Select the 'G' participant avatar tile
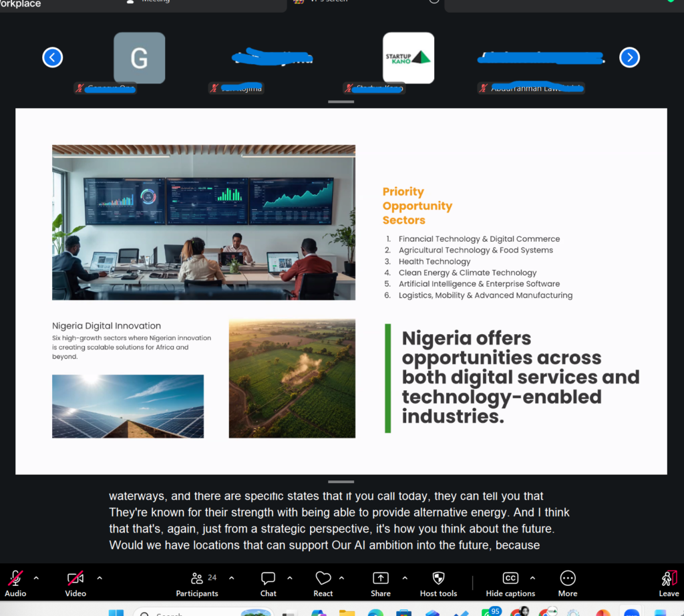The image size is (684, 616). pos(139,57)
